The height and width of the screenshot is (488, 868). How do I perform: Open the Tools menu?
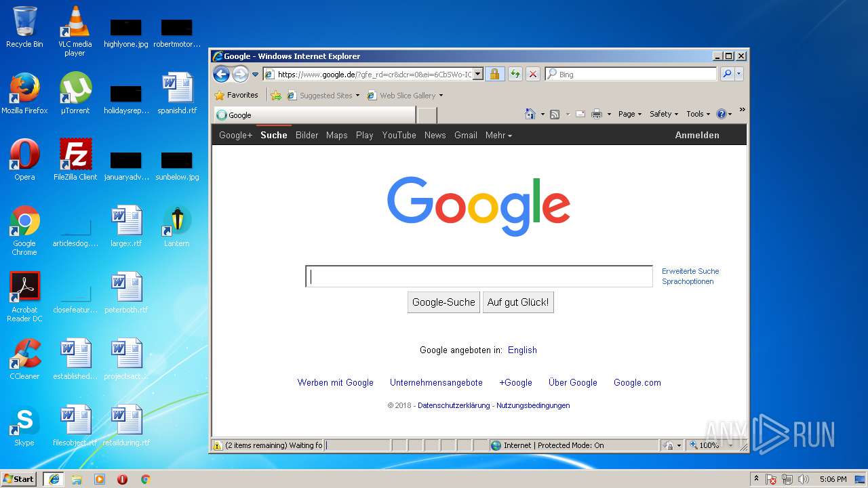click(x=698, y=114)
